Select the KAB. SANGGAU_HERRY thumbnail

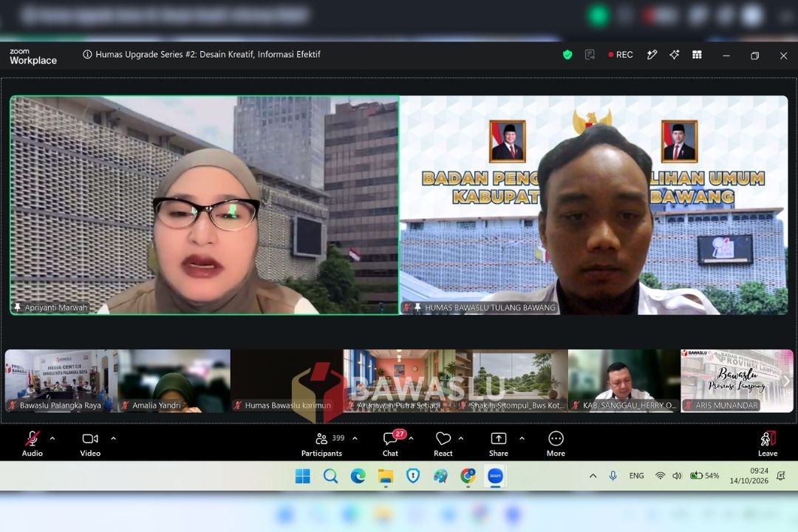[624, 381]
